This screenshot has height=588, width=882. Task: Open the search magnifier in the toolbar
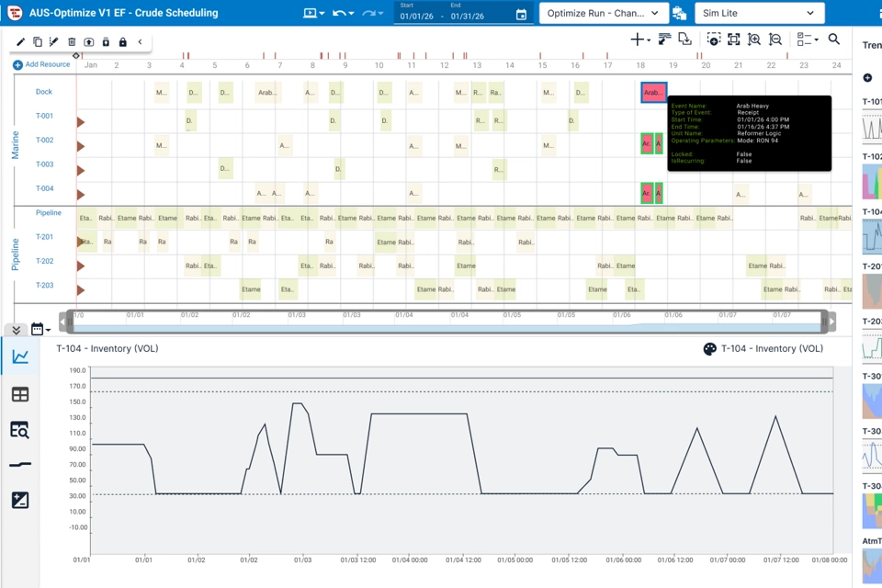click(833, 39)
